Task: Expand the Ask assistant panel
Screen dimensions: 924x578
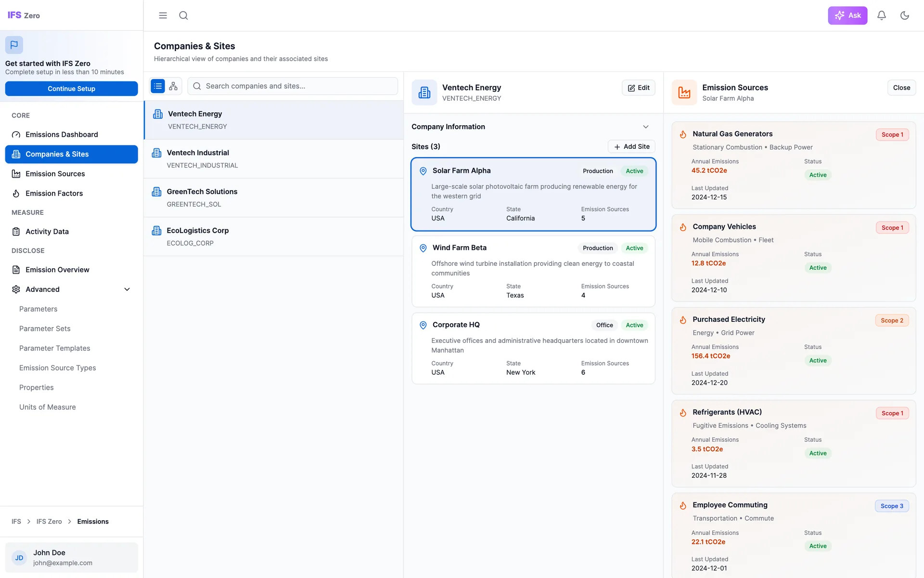Action: 847,15
